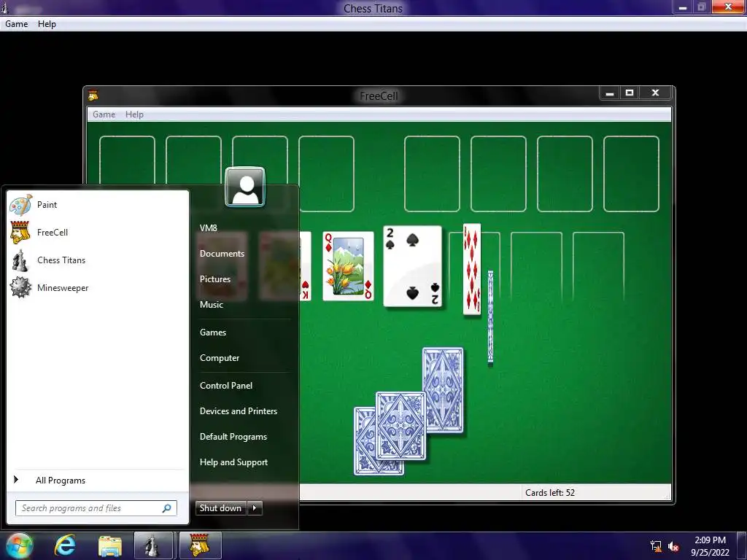747x560 pixels.
Task: Select the Queen of Diamonds card
Action: coord(348,266)
